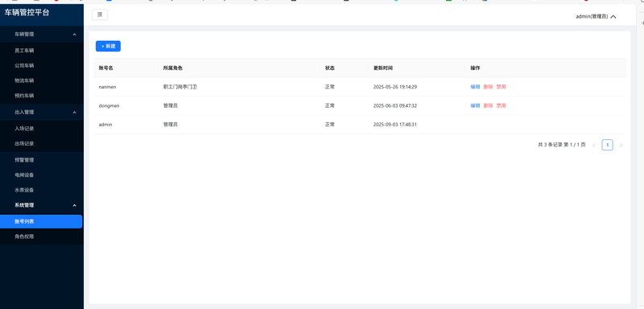Click 正常 status in admin row
This screenshot has width=644, height=309.
tap(330, 125)
